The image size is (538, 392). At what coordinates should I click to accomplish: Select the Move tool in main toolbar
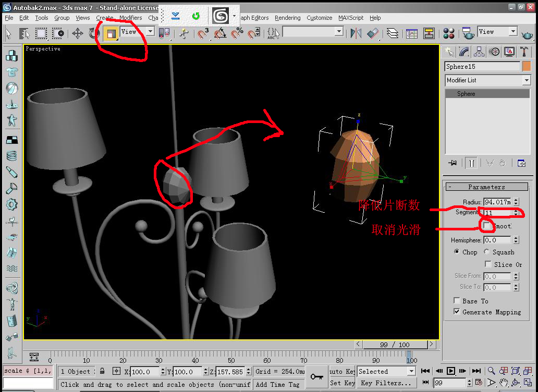pyautogui.click(x=78, y=33)
